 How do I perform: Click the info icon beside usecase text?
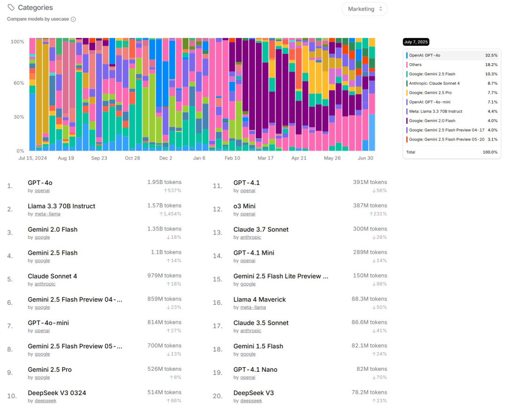(x=73, y=19)
